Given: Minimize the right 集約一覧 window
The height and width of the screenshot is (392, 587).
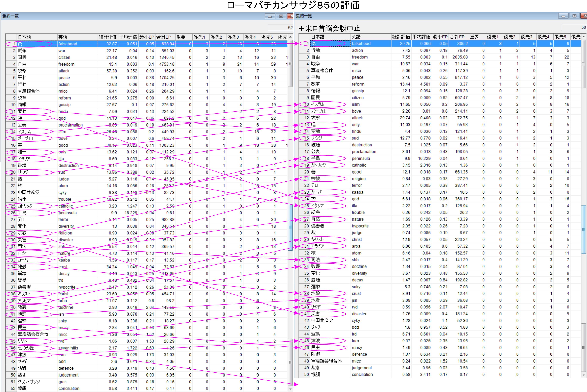Looking at the screenshot, I should tap(563, 16).
